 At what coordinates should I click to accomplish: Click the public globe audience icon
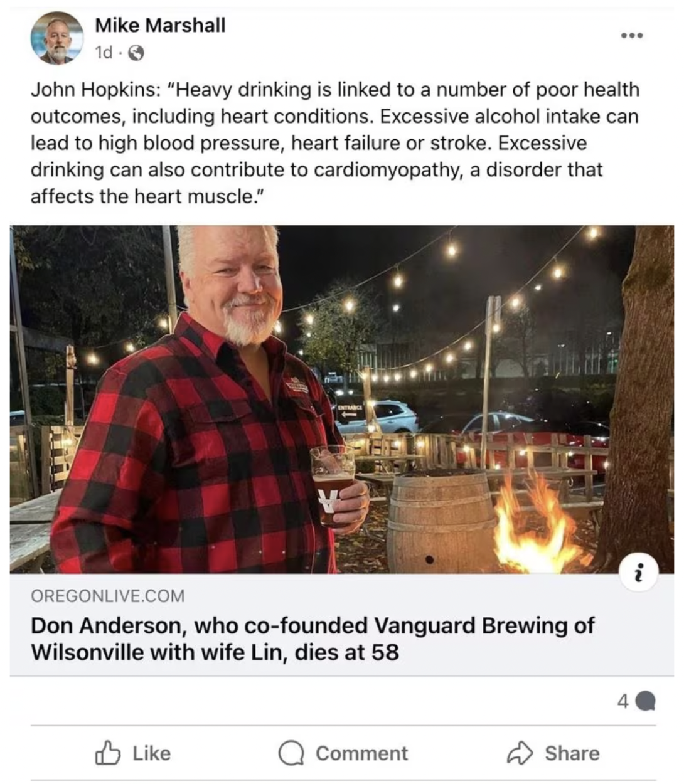coord(136,54)
